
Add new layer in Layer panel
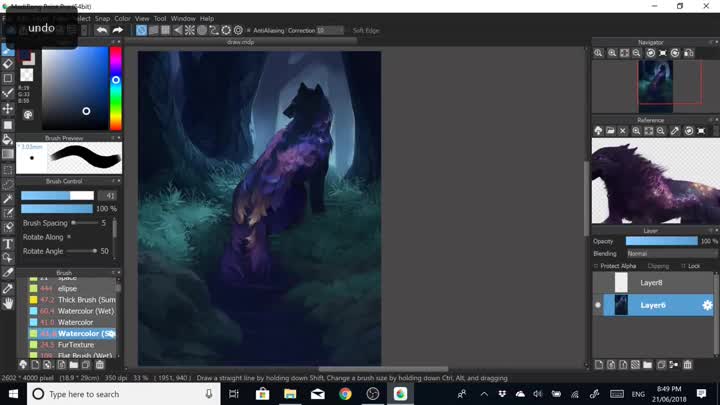[x=599, y=365]
